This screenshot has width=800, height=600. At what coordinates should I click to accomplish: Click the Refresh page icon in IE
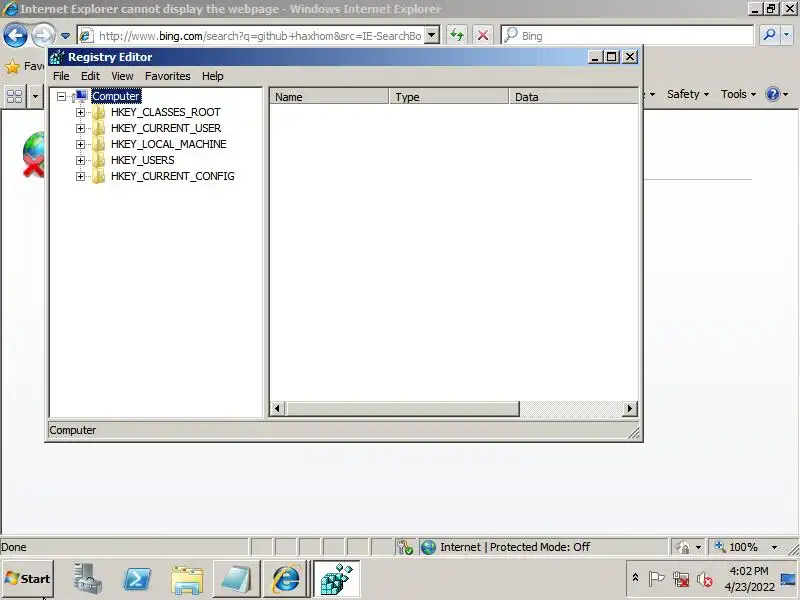tap(457, 35)
